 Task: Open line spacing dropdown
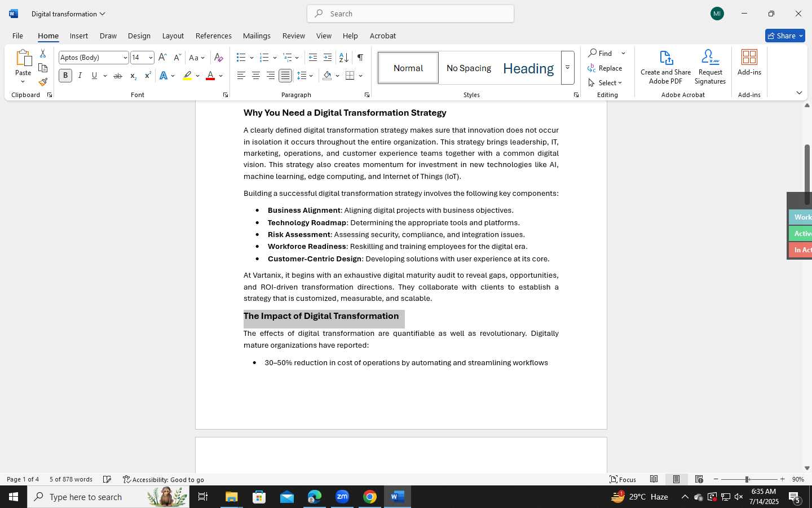coord(305,76)
